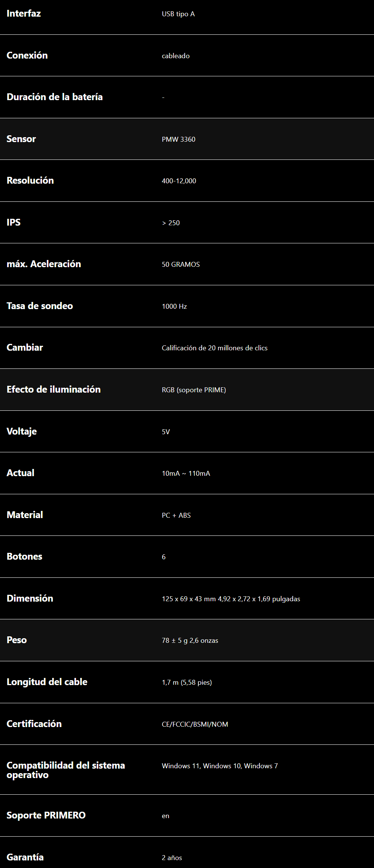Click the Conexión specification label
This screenshot has height=868, width=374.
tap(27, 56)
